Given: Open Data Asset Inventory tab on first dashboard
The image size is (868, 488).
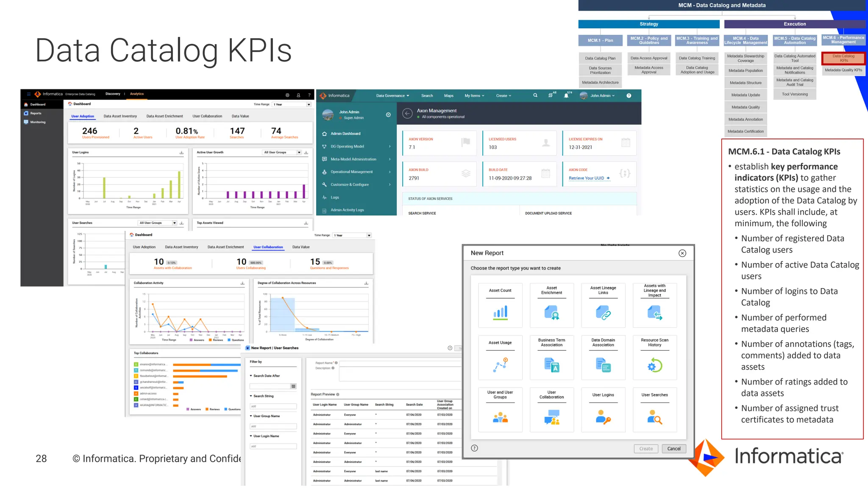Looking at the screenshot, I should click(x=120, y=116).
